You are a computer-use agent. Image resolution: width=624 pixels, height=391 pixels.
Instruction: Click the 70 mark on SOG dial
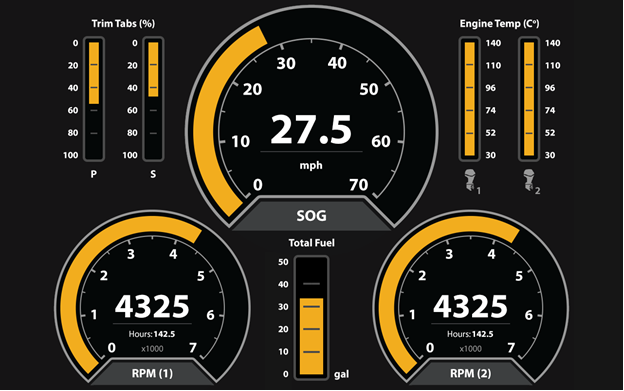[359, 185]
